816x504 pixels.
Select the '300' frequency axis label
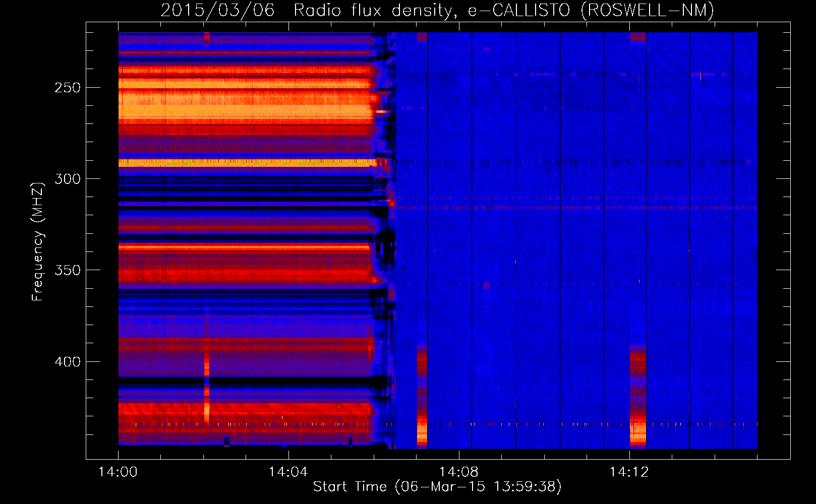68,179
